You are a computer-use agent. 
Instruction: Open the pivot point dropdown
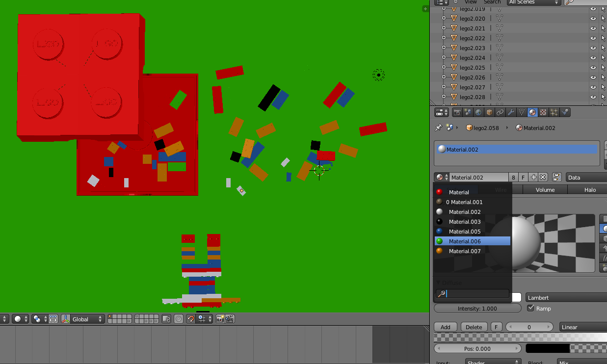39,319
